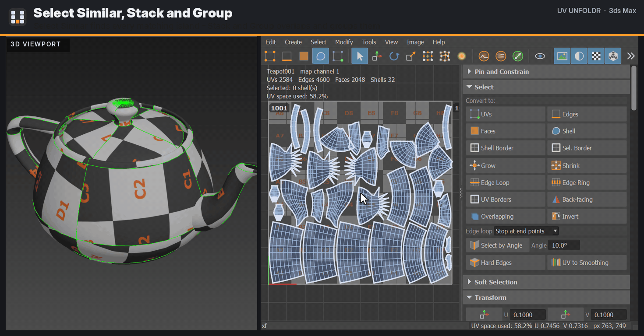Click the orange circle icon with wavy lines
644x336 pixels.
coord(501,56)
